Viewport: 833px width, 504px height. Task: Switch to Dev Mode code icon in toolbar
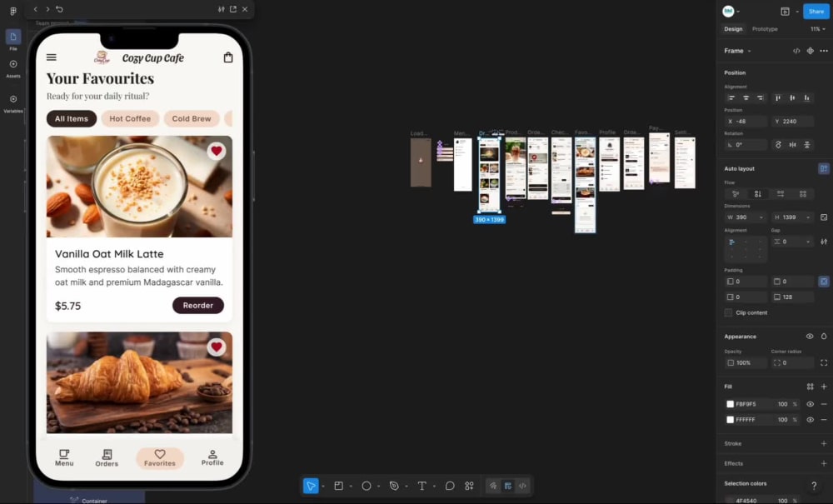523,486
